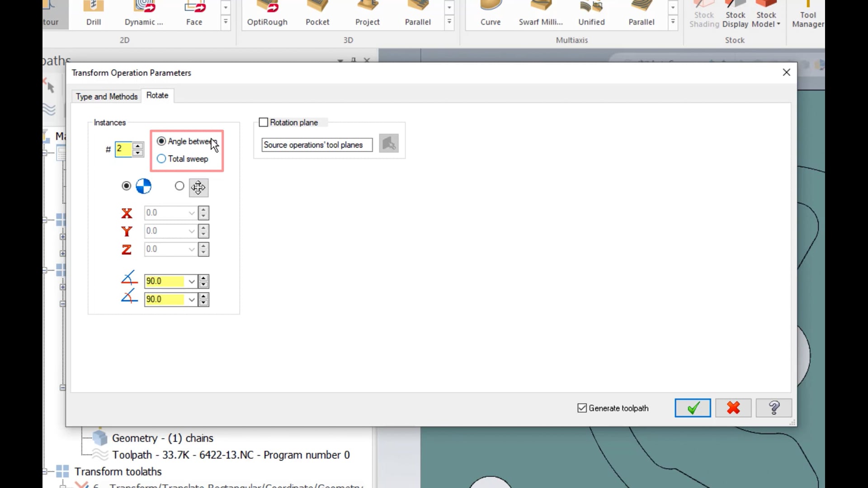868x488 pixels.
Task: Select the Angle between radio button
Action: coord(160,141)
